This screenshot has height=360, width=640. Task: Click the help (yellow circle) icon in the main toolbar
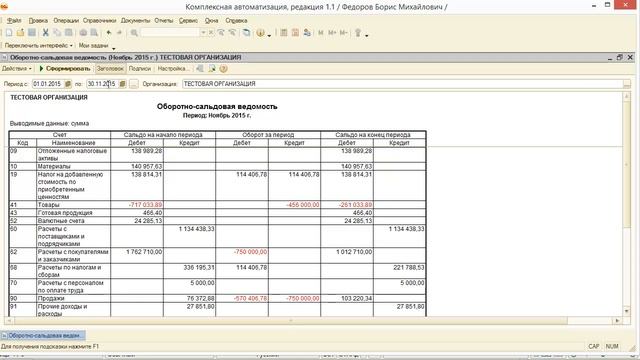pyautogui.click(x=260, y=33)
